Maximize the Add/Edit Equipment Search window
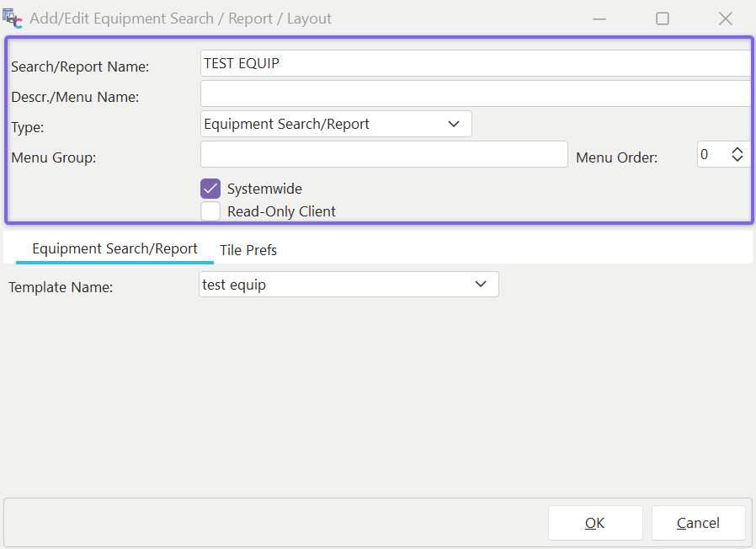This screenshot has height=549, width=756. click(x=663, y=19)
